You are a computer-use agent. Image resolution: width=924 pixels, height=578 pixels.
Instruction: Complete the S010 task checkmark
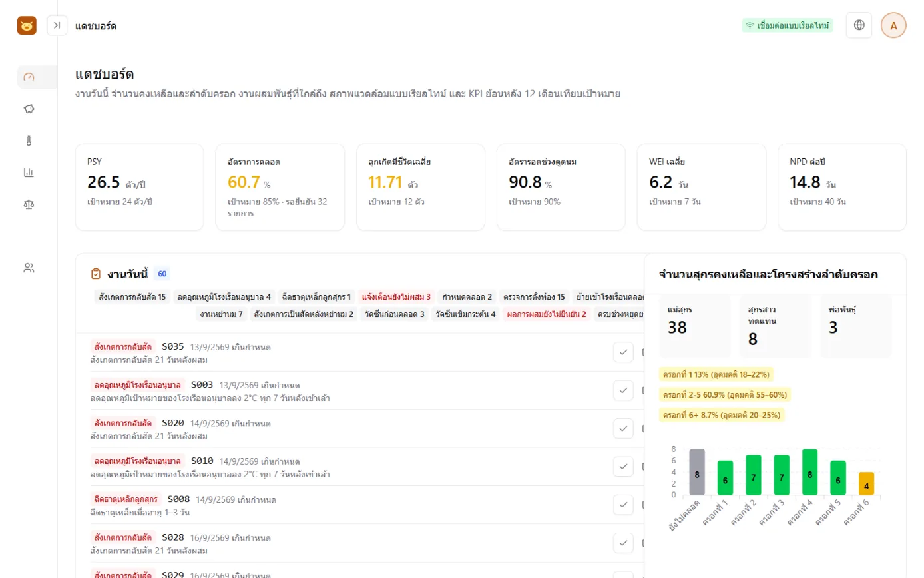click(x=623, y=467)
